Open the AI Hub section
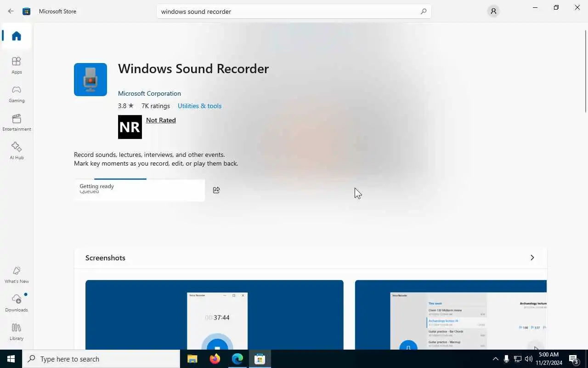This screenshot has width=588, height=368. tap(17, 151)
